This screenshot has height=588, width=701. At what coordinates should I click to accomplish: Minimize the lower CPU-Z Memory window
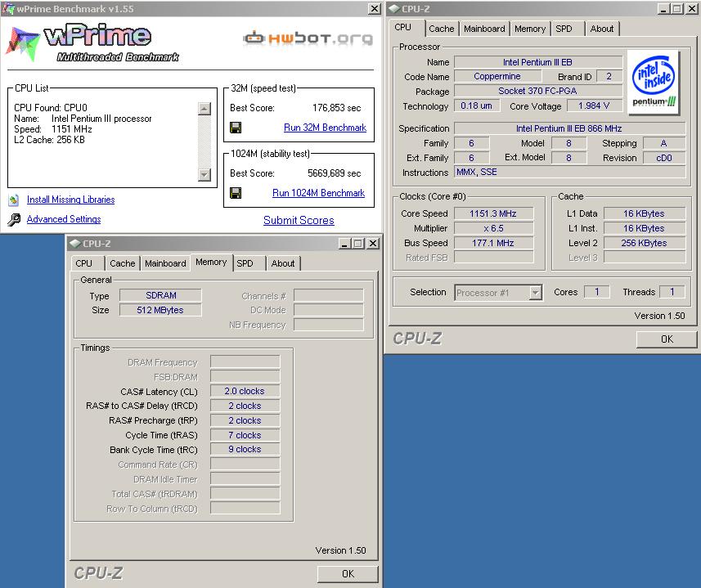tap(344, 244)
